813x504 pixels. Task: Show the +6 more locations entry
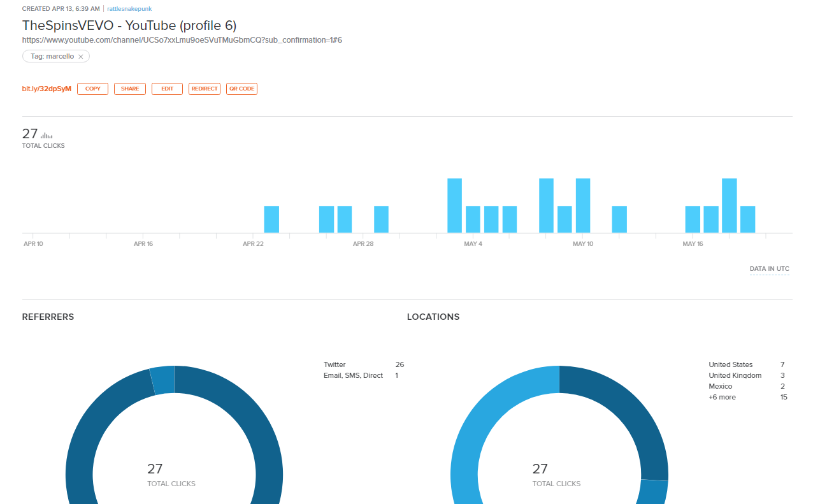722,397
